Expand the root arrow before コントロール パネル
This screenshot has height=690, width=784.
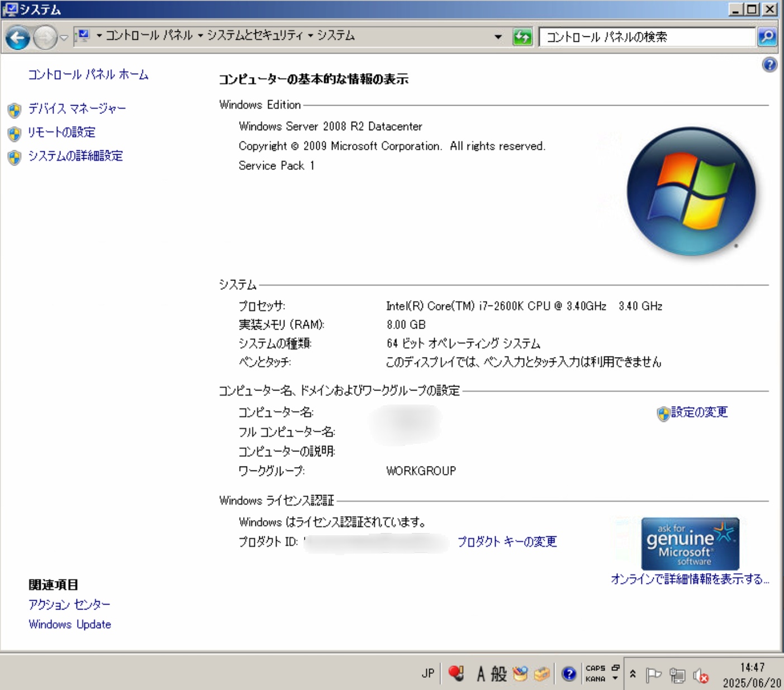point(99,36)
